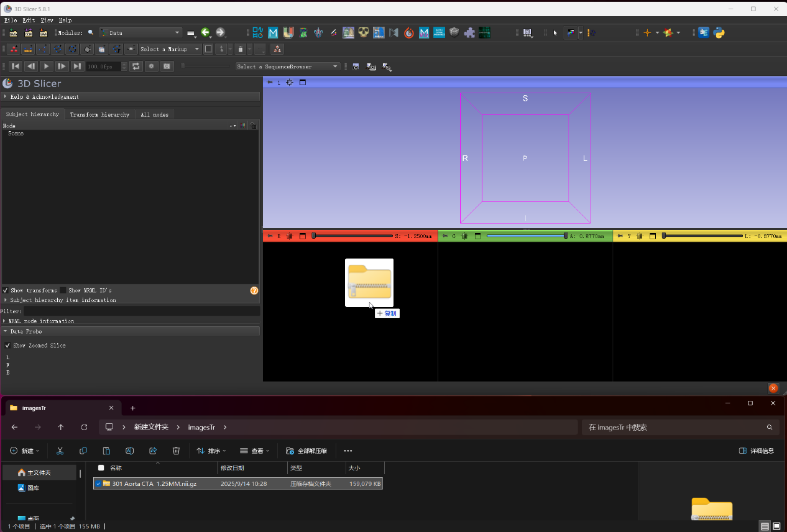Toggle sequence loop playback
The image size is (787, 532).
(137, 66)
